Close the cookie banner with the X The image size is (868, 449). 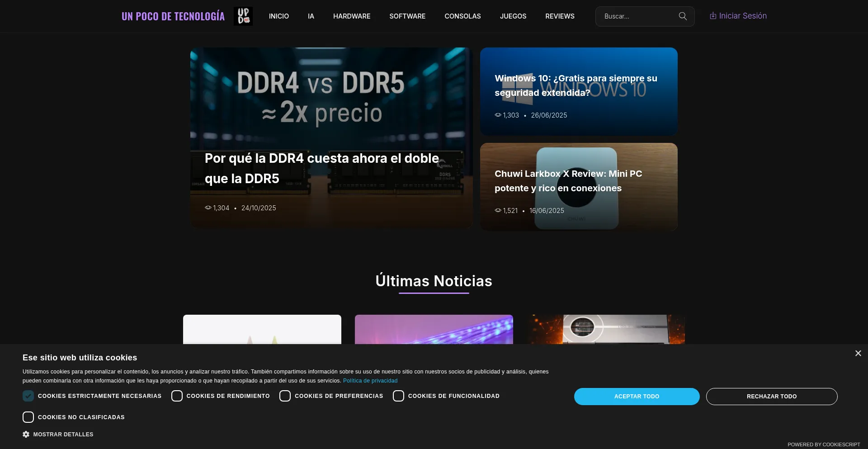(x=858, y=353)
